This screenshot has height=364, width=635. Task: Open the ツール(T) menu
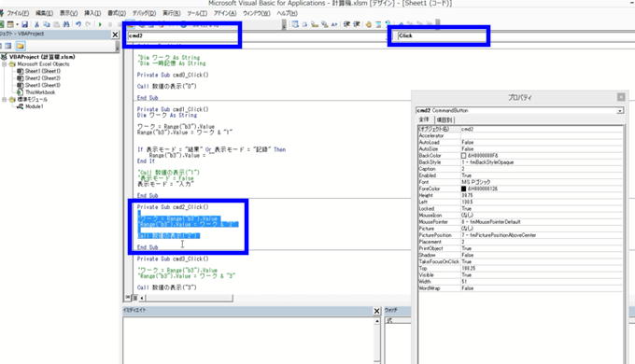tap(197, 13)
